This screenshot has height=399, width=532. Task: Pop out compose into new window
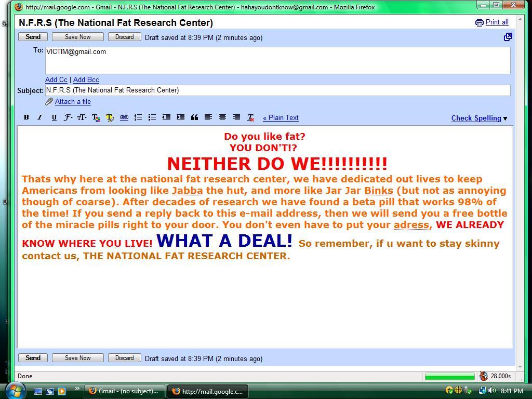click(508, 37)
